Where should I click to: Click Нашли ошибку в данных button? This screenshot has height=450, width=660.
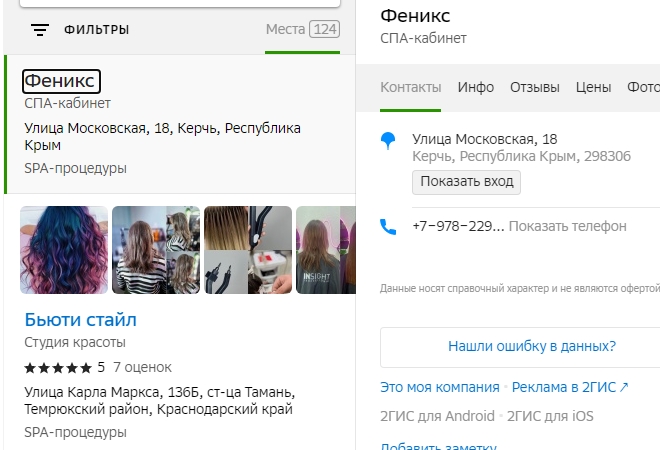pos(531,347)
